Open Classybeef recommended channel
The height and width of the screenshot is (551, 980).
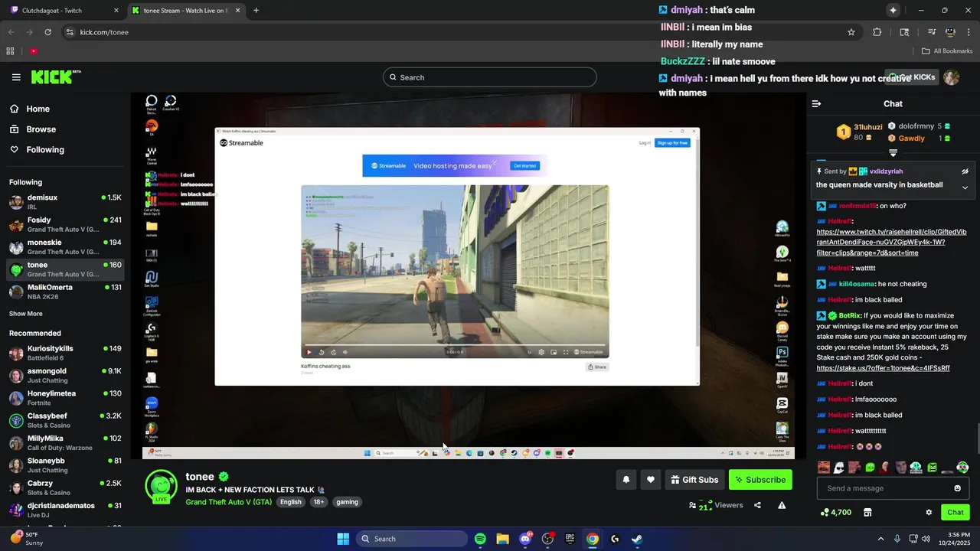pyautogui.click(x=66, y=421)
